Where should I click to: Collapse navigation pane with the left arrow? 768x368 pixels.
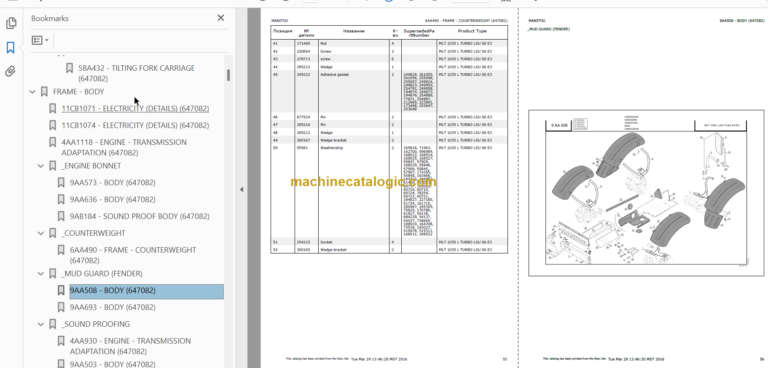241,190
